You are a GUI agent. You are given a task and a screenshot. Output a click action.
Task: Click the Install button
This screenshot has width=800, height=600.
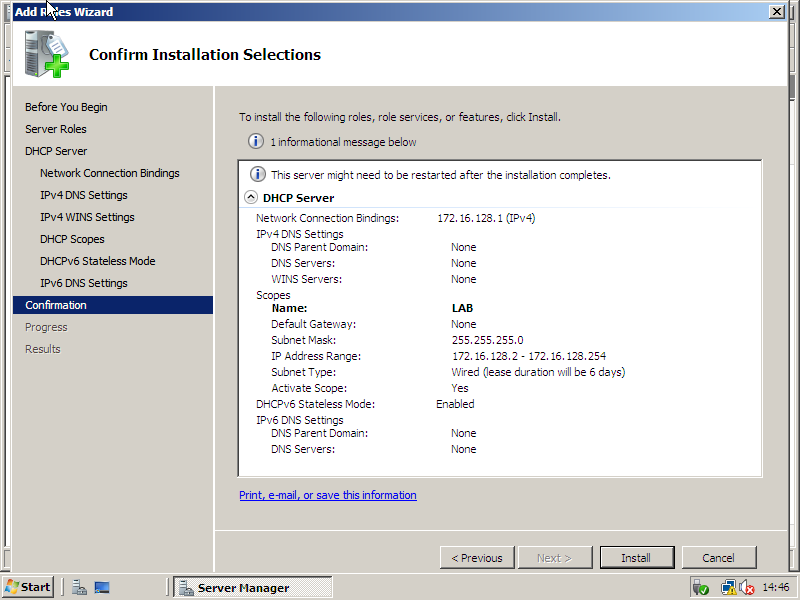tap(636, 558)
